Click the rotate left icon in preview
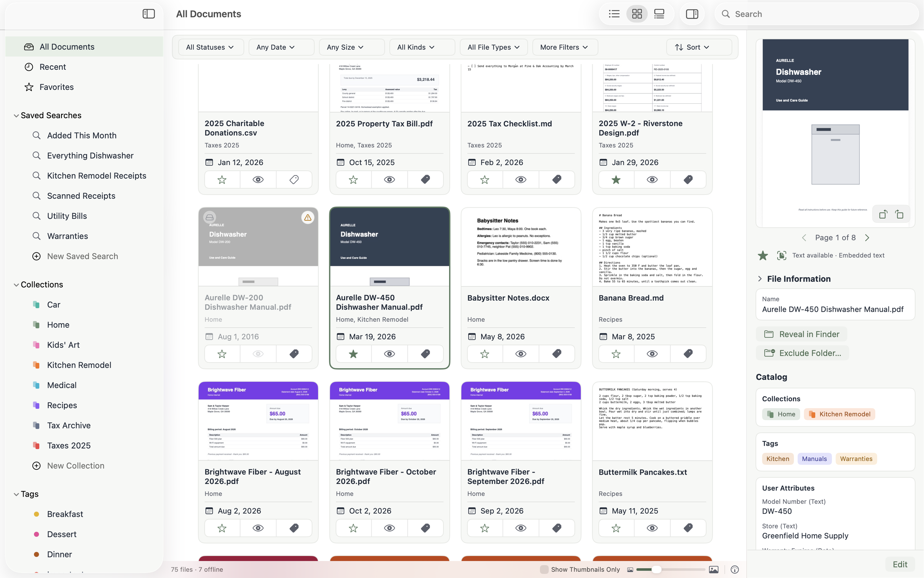Image resolution: width=924 pixels, height=578 pixels. (x=883, y=215)
